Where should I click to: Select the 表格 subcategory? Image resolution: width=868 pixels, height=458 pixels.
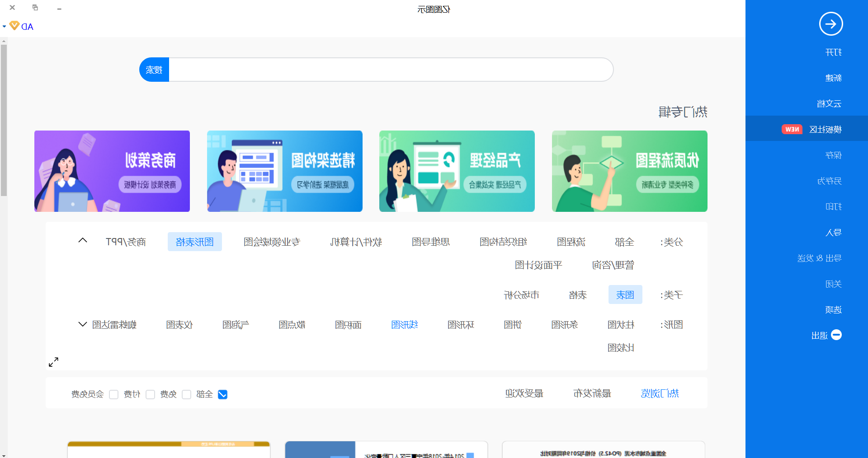tap(577, 295)
